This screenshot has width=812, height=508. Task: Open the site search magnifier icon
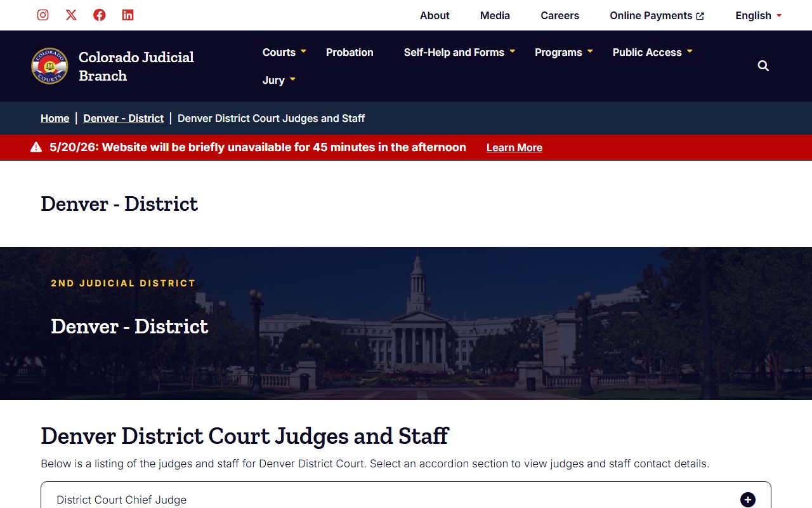(763, 66)
